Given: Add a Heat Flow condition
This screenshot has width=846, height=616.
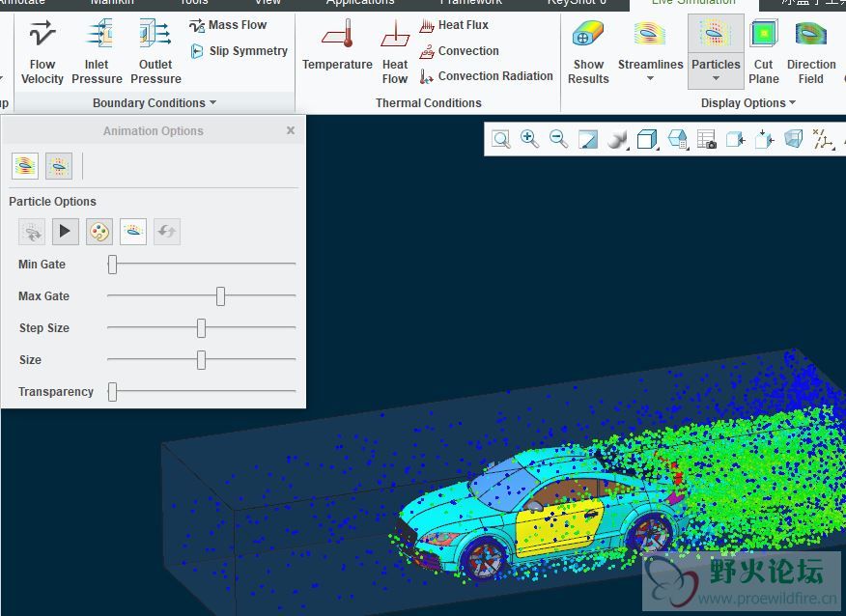Looking at the screenshot, I should point(395,52).
